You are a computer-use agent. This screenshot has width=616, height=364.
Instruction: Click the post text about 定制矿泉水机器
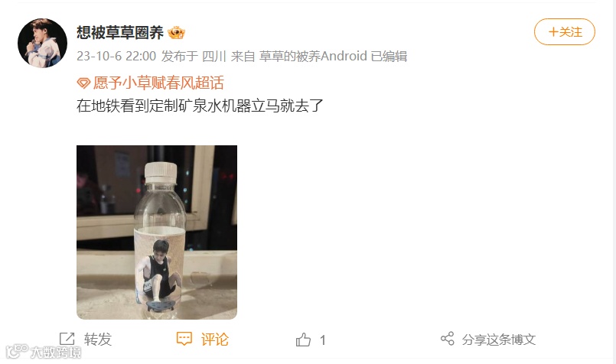click(200, 106)
